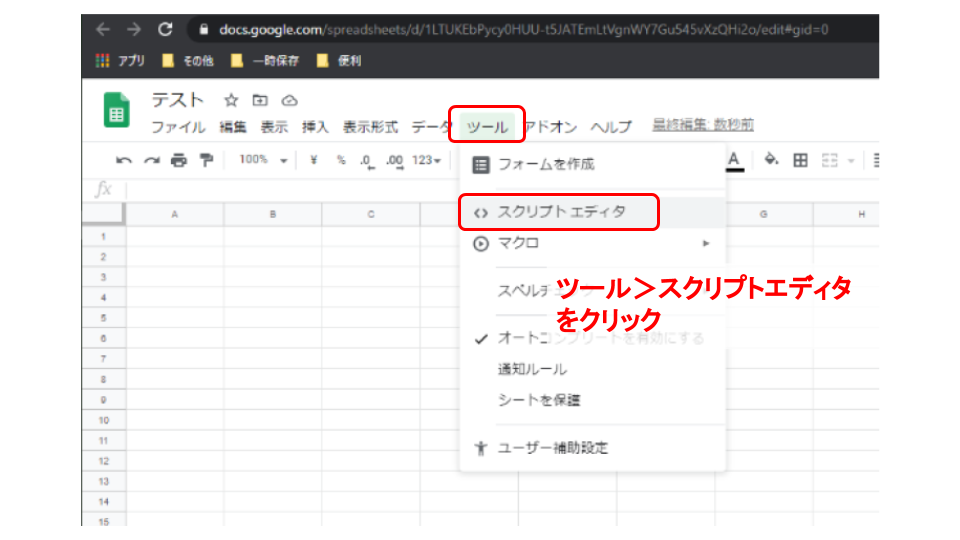
Task: Format as currency with ¥ button
Action: pyautogui.click(x=313, y=160)
